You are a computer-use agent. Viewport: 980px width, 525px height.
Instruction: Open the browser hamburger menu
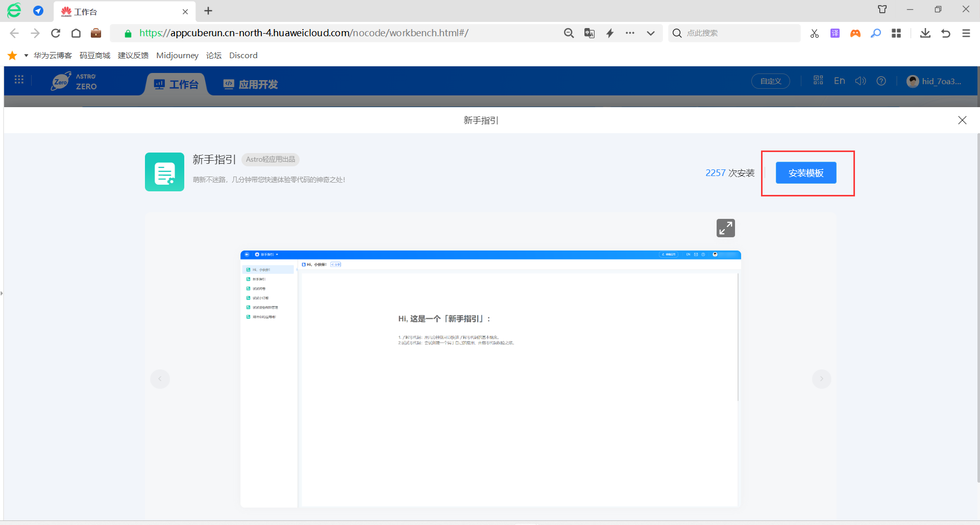pyautogui.click(x=966, y=33)
